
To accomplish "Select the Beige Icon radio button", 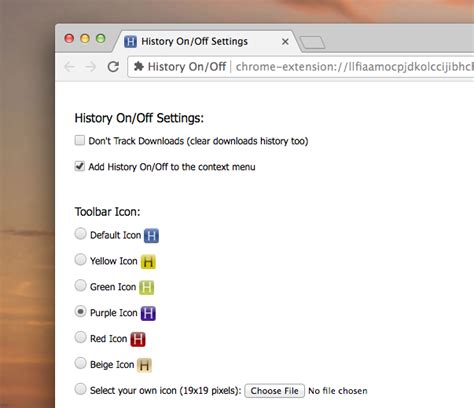I will coord(80,363).
